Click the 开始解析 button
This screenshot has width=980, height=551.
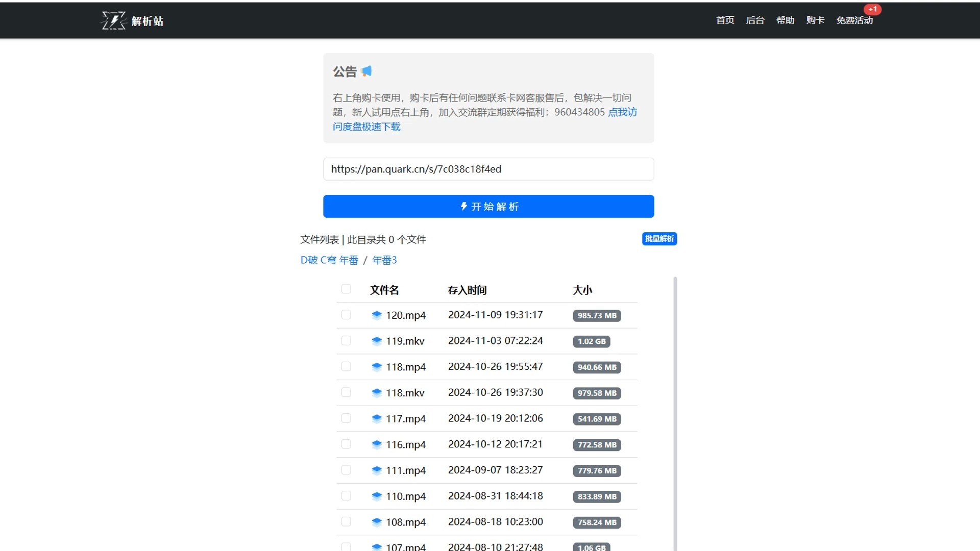(x=488, y=206)
